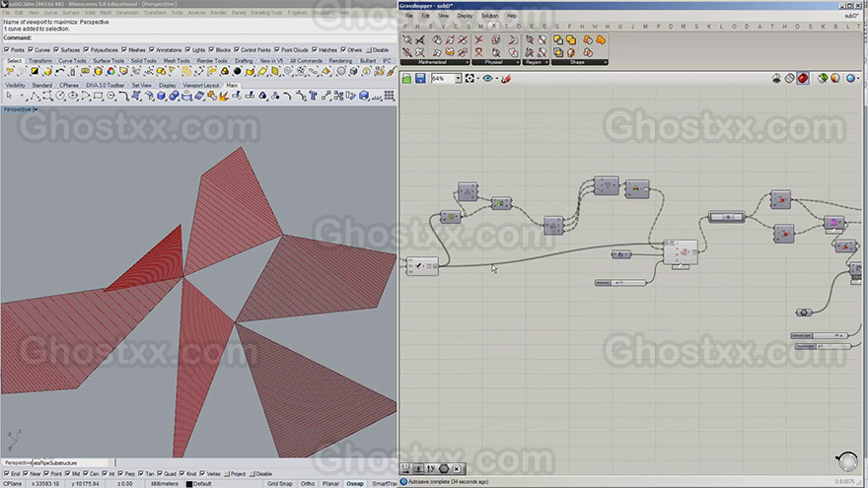Image resolution: width=868 pixels, height=488 pixels.
Task: Click the first Shape panel union icon
Action: point(558,39)
